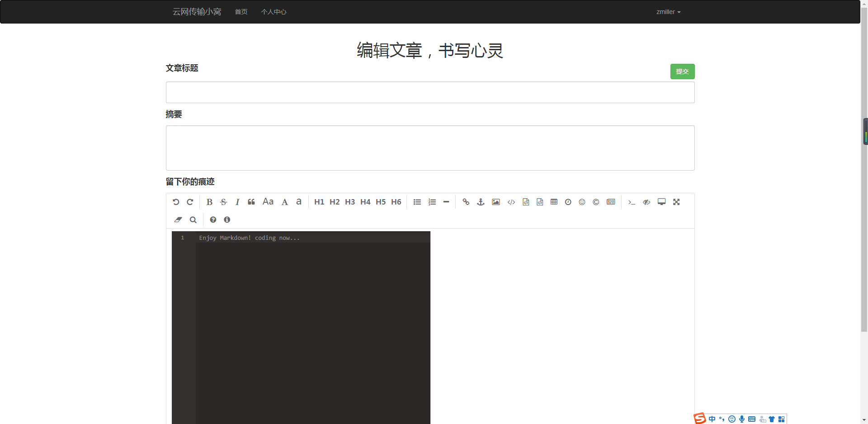868x424 pixels.
Task: Insert an H6 heading
Action: tap(396, 202)
